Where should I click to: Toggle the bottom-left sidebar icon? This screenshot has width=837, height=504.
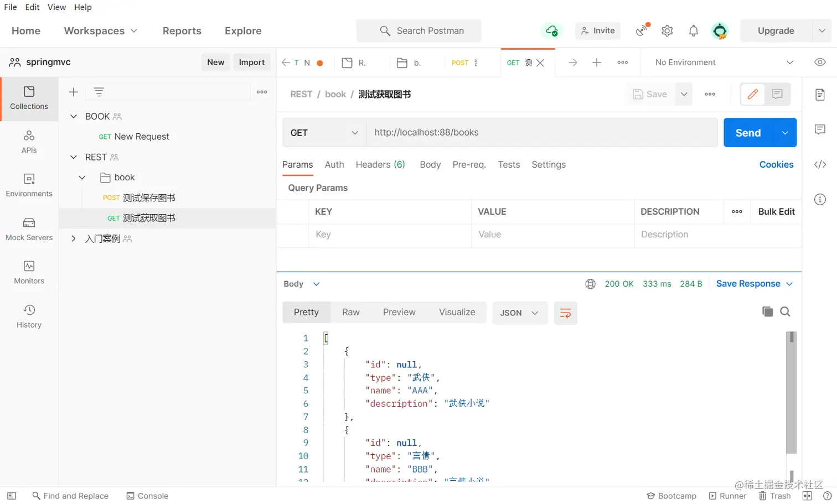12,496
